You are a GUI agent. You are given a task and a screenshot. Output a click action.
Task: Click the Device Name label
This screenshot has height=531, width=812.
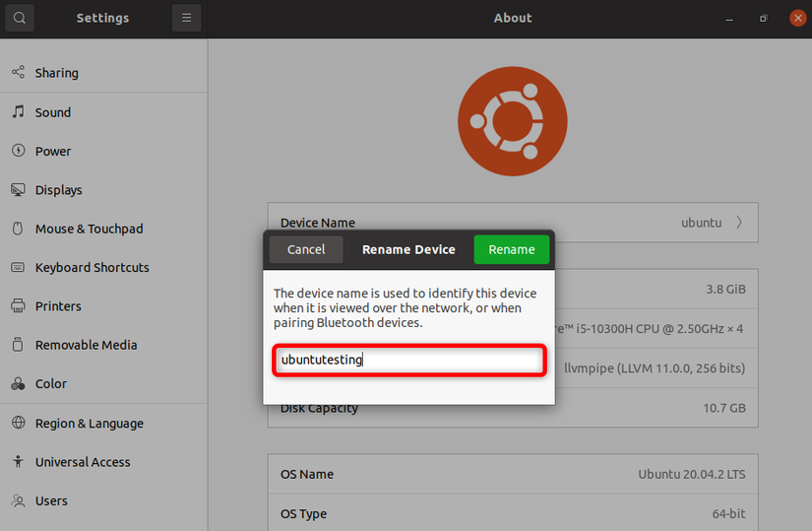click(318, 223)
